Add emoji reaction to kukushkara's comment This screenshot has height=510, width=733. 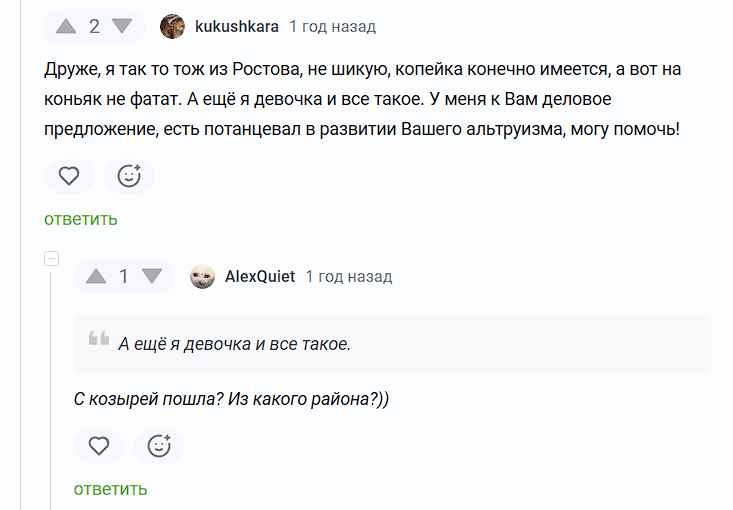click(x=129, y=176)
